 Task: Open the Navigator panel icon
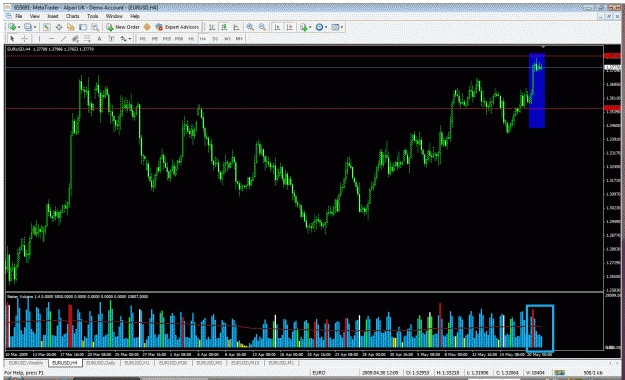click(x=71, y=27)
